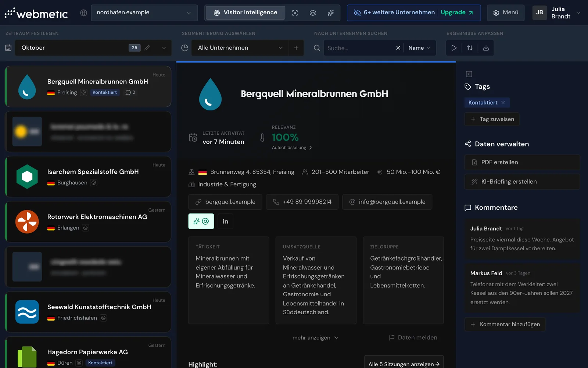Expand the Oktober period dropdown
The height and width of the screenshot is (368, 588).
click(164, 48)
